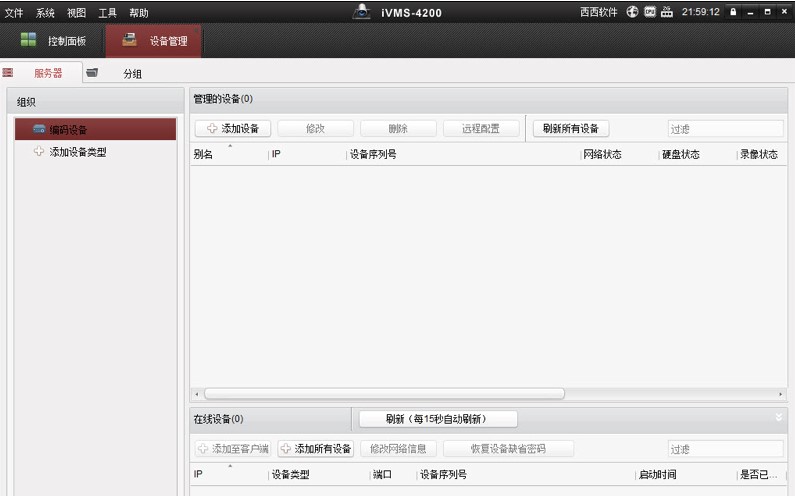Click the managed devices 过滤 filter field
This screenshot has height=496, width=795.
[x=724, y=129]
